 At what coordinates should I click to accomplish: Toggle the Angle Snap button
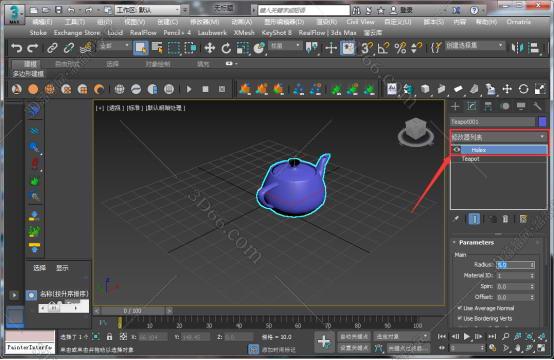(x=383, y=48)
